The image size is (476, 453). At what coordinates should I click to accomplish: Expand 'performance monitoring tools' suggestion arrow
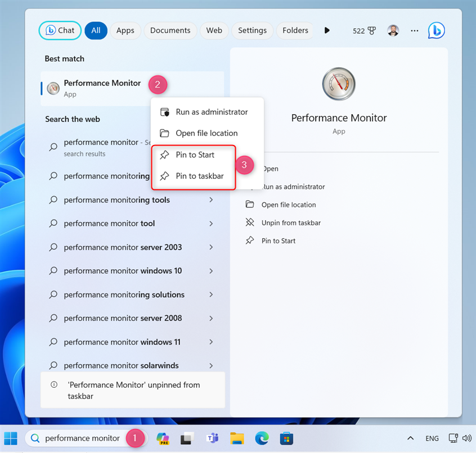[211, 200]
